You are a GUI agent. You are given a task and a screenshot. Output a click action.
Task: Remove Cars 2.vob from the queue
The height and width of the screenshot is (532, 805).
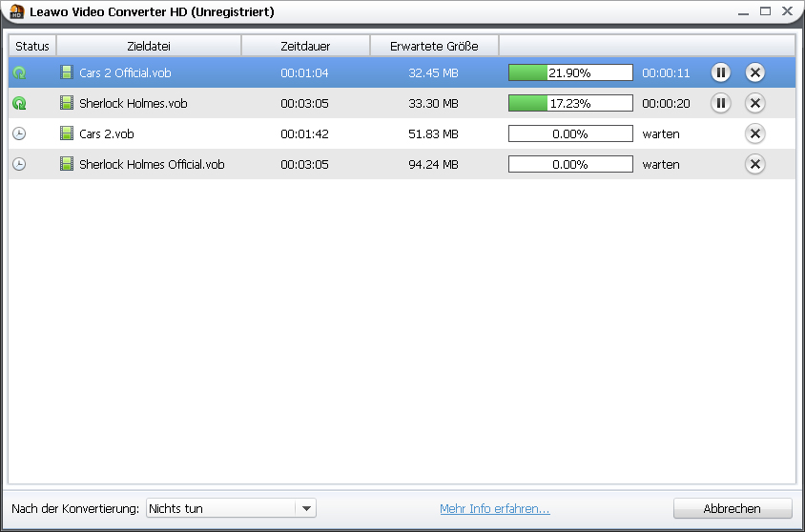pyautogui.click(x=755, y=133)
